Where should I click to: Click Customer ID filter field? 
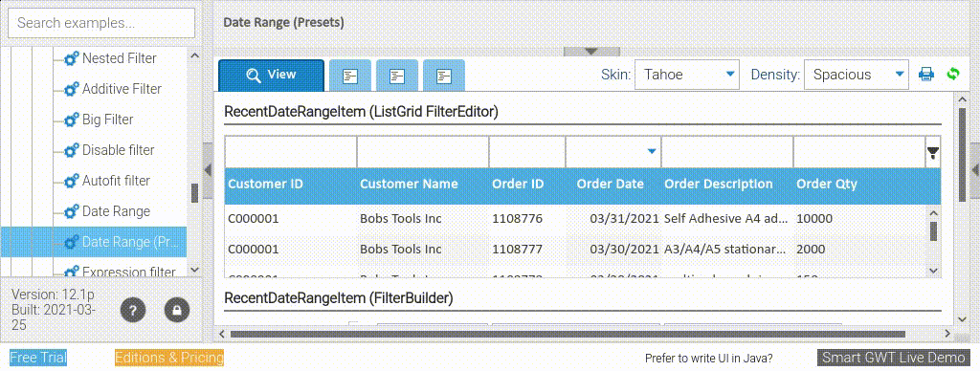pyautogui.click(x=291, y=152)
